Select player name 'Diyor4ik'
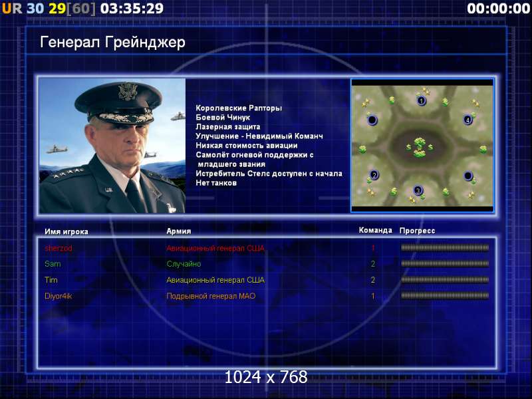532x399 pixels. 59,296
